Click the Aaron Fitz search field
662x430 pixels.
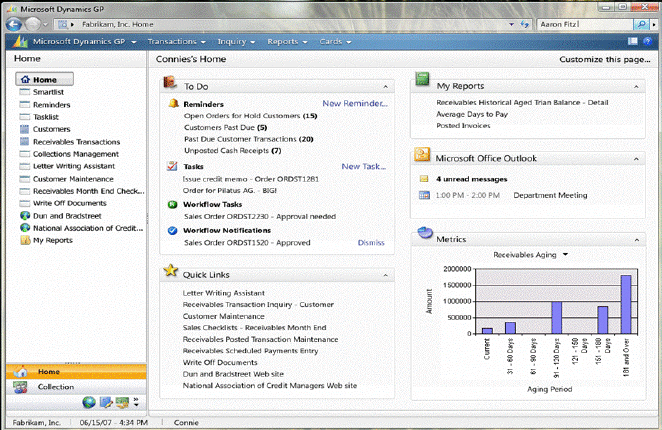pos(585,24)
